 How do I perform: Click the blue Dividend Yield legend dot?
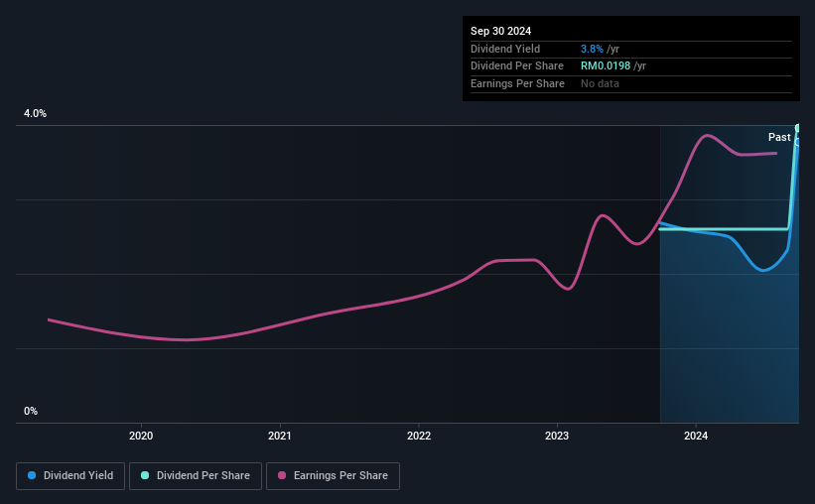[32, 475]
